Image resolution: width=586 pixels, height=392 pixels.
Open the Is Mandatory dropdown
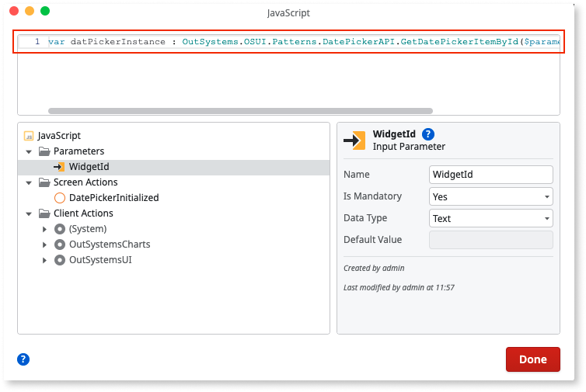[x=490, y=196]
